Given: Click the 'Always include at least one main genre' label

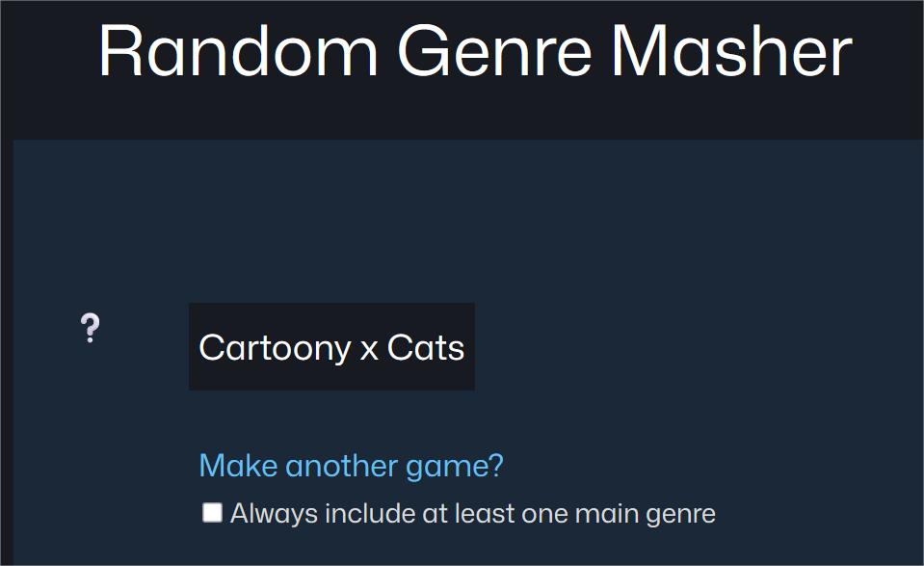Looking at the screenshot, I should point(472,513).
